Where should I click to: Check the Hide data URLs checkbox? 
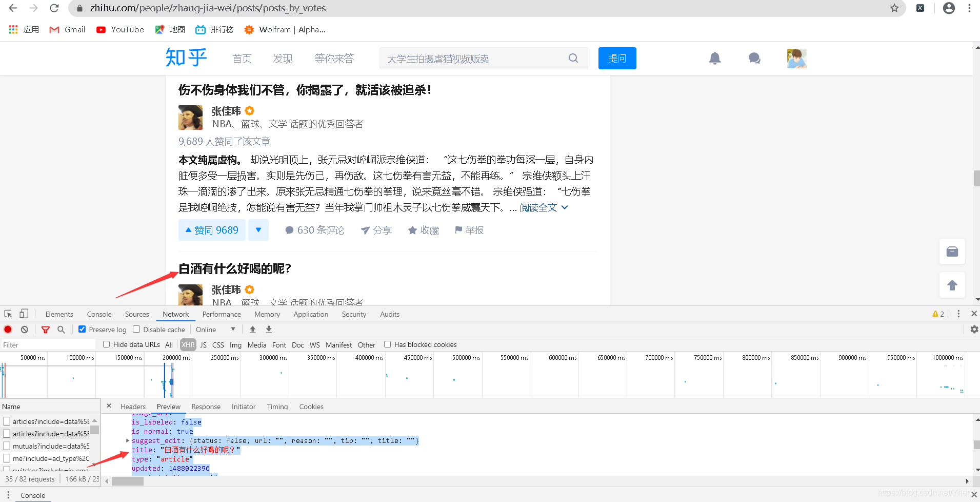(107, 344)
